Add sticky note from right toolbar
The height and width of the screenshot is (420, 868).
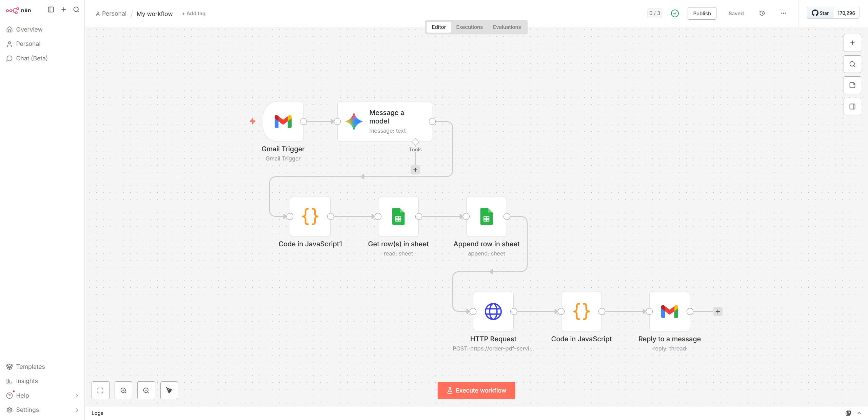[x=852, y=85]
